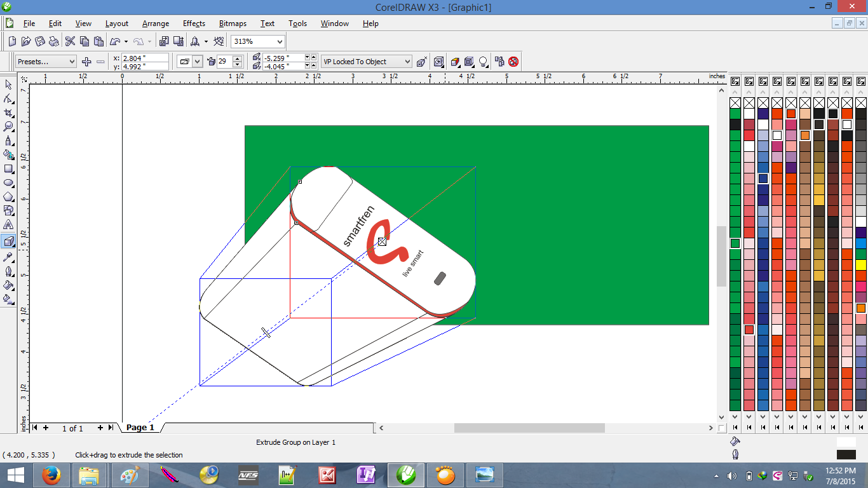The height and width of the screenshot is (488, 868).
Task: Switch to Page 1 tab
Action: pos(140,428)
